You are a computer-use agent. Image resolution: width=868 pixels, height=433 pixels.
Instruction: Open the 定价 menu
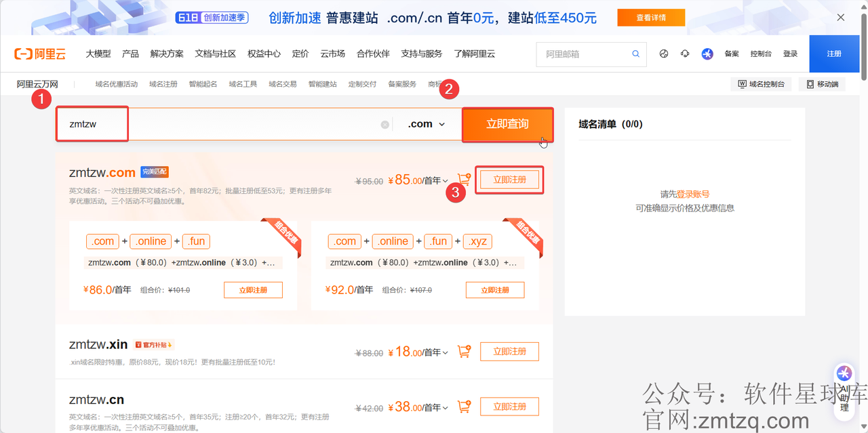pos(300,54)
